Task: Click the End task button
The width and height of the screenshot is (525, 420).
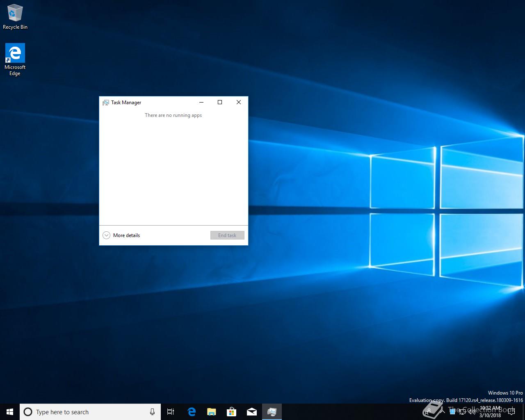Action: click(x=227, y=235)
